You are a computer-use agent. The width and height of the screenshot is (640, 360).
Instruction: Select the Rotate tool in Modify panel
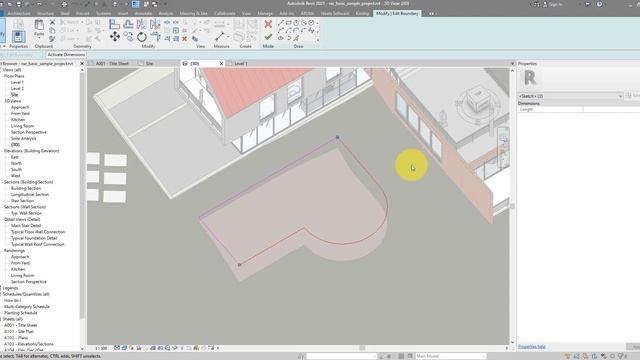[142, 37]
